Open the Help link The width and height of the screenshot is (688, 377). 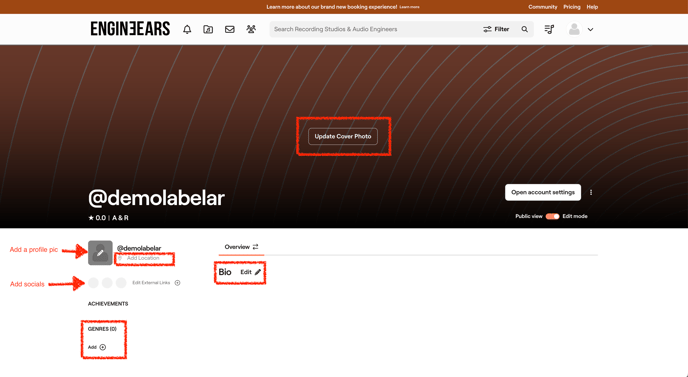tap(592, 7)
